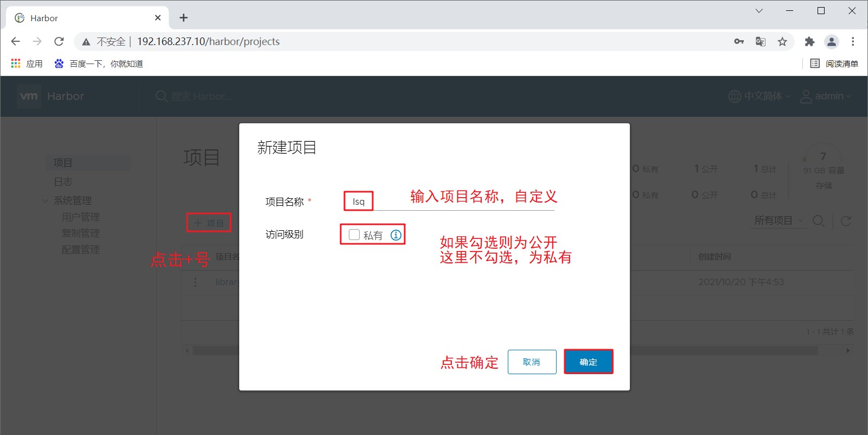Collapse the 系统管理 tree section

point(45,201)
